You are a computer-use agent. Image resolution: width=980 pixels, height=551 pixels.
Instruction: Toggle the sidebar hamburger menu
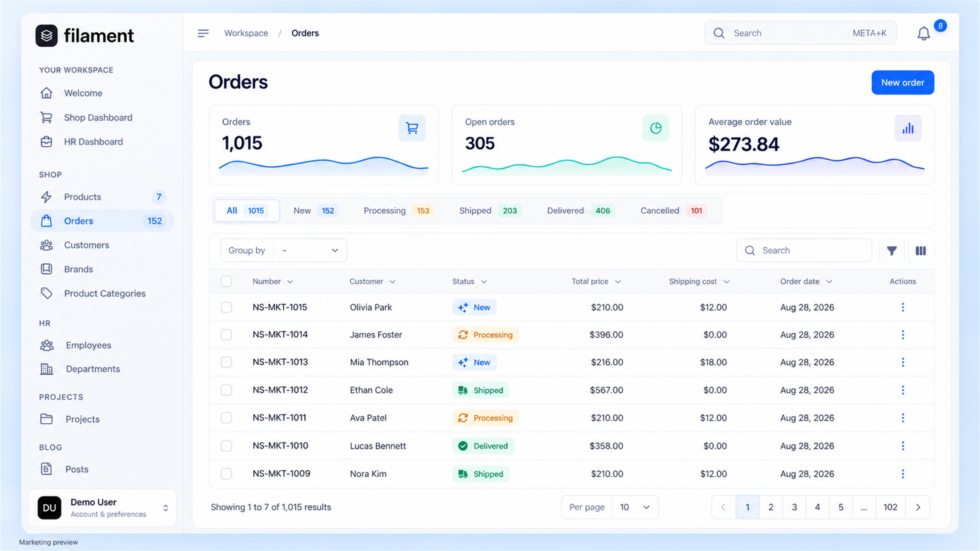[x=203, y=33]
